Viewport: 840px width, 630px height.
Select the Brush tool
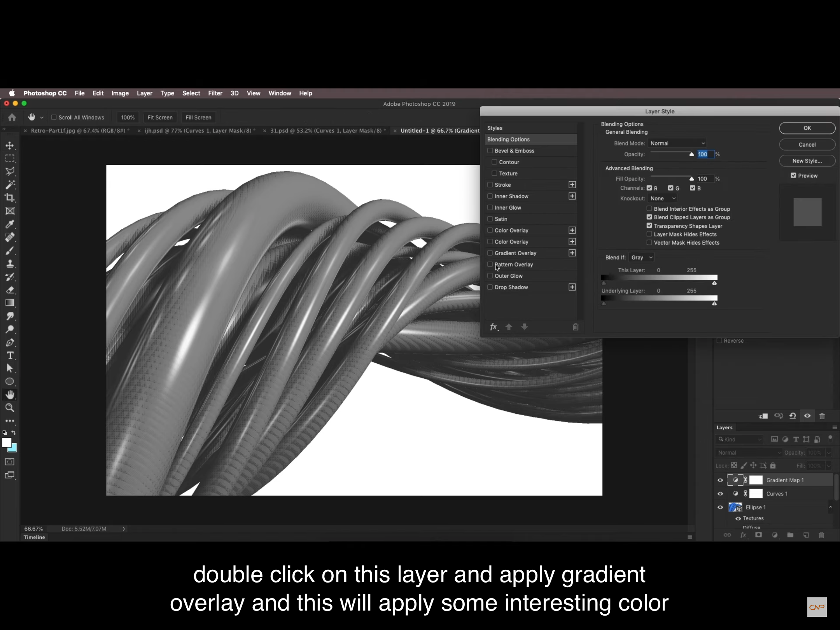(10, 251)
